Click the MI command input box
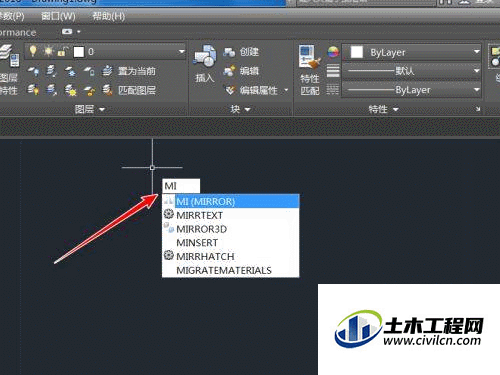Viewport: 500px width, 375px height. point(181,186)
